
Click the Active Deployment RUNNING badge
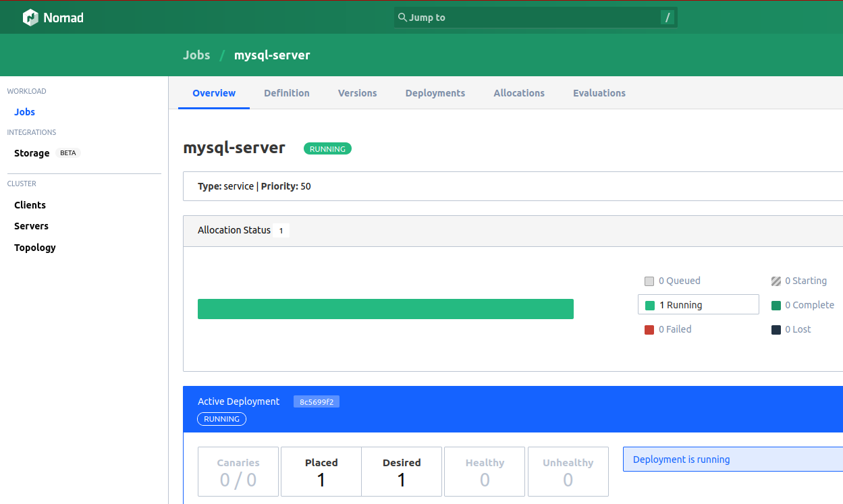(x=222, y=419)
